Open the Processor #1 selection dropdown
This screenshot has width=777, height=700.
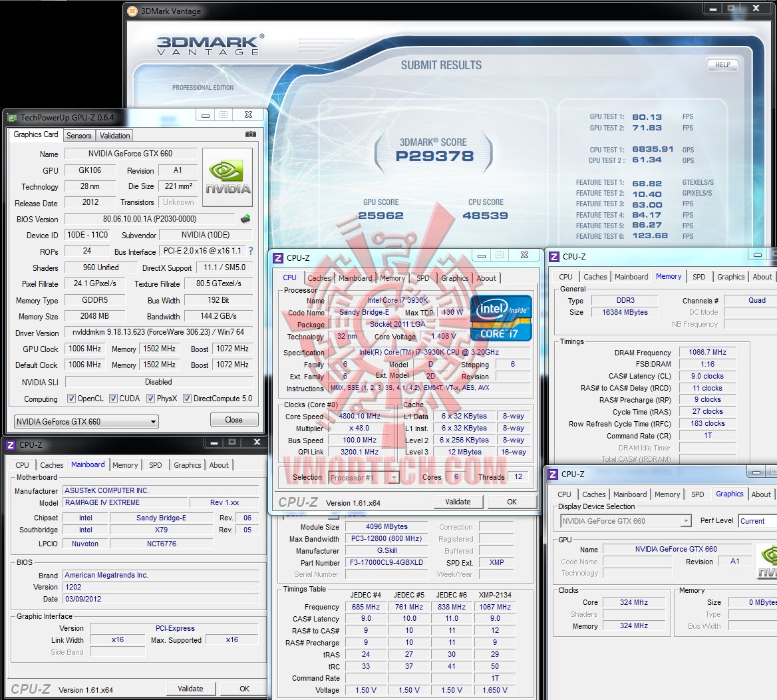point(364,477)
